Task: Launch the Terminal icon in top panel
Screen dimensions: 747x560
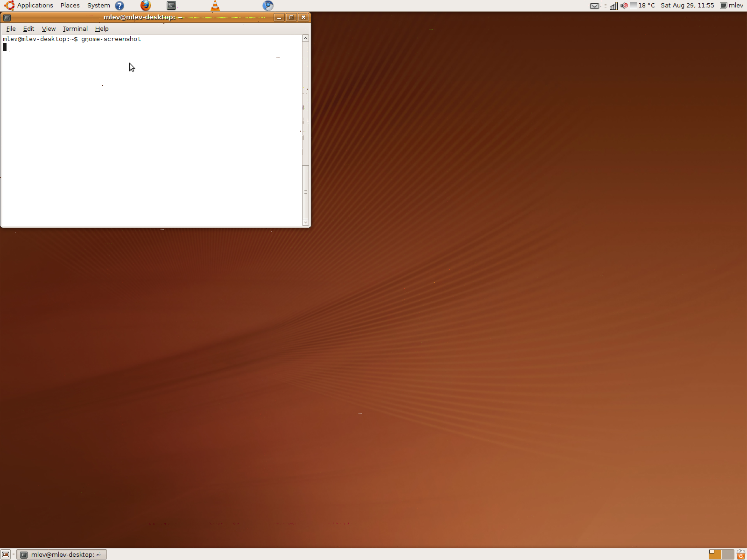Action: [x=171, y=6]
